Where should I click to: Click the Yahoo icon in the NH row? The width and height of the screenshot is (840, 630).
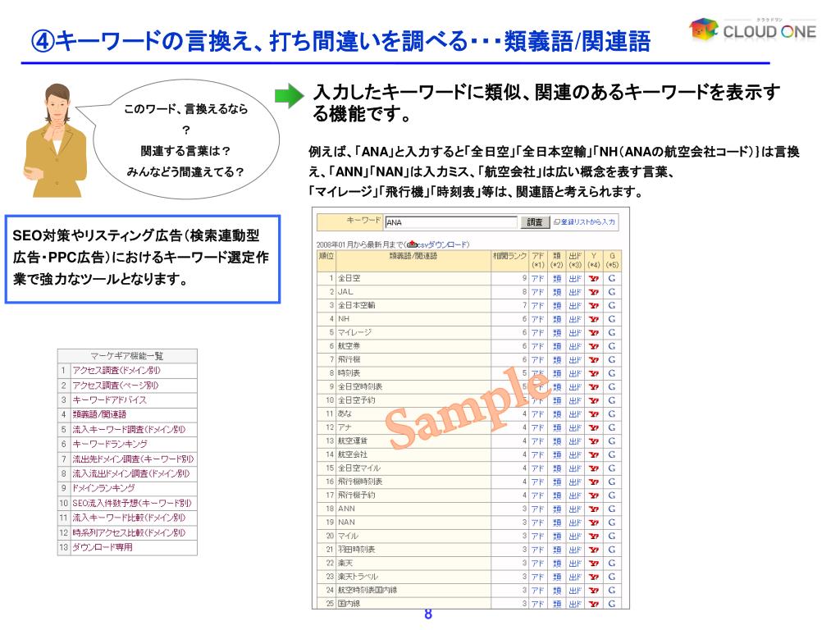(x=594, y=319)
